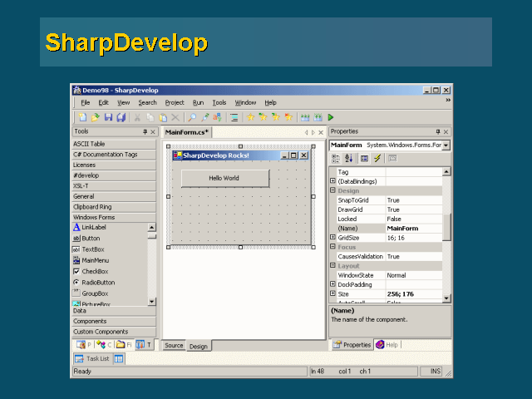Click the Save disk icon
The height and width of the screenshot is (399, 532).
[108, 117]
